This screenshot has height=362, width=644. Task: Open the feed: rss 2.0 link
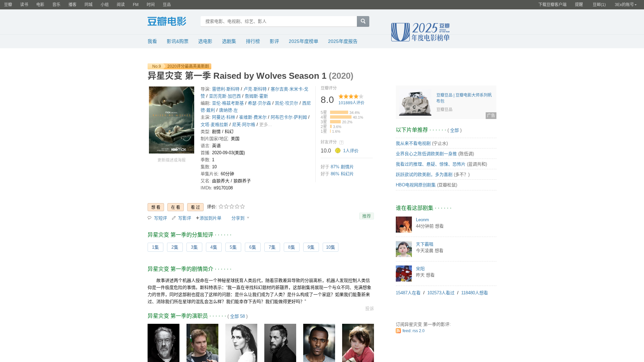pyautogui.click(x=413, y=331)
